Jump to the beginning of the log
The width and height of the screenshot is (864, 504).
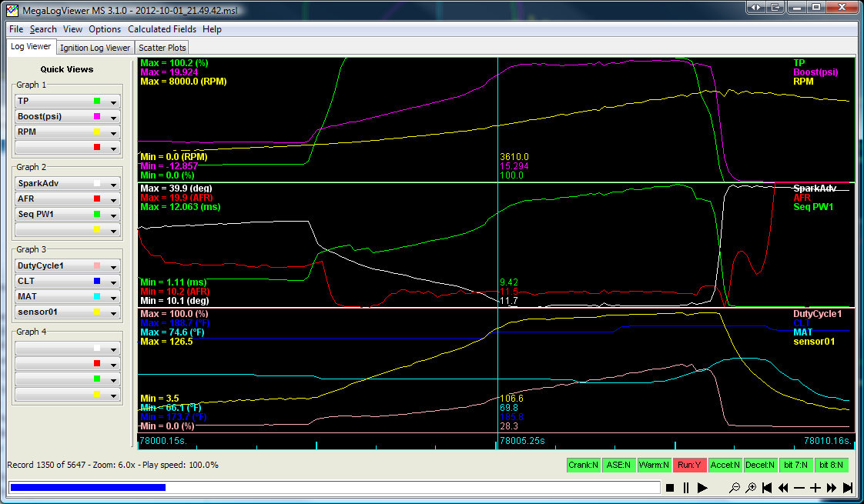[x=766, y=488]
